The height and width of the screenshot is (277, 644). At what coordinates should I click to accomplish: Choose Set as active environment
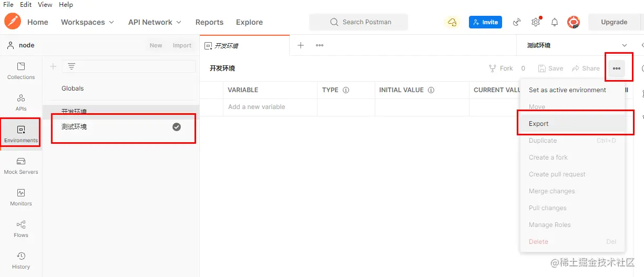pyautogui.click(x=573, y=90)
